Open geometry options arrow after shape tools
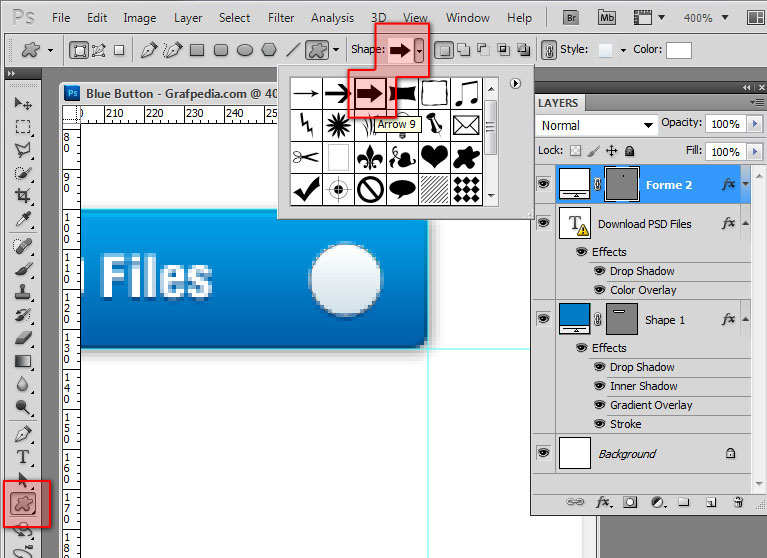The image size is (767, 558). [336, 50]
